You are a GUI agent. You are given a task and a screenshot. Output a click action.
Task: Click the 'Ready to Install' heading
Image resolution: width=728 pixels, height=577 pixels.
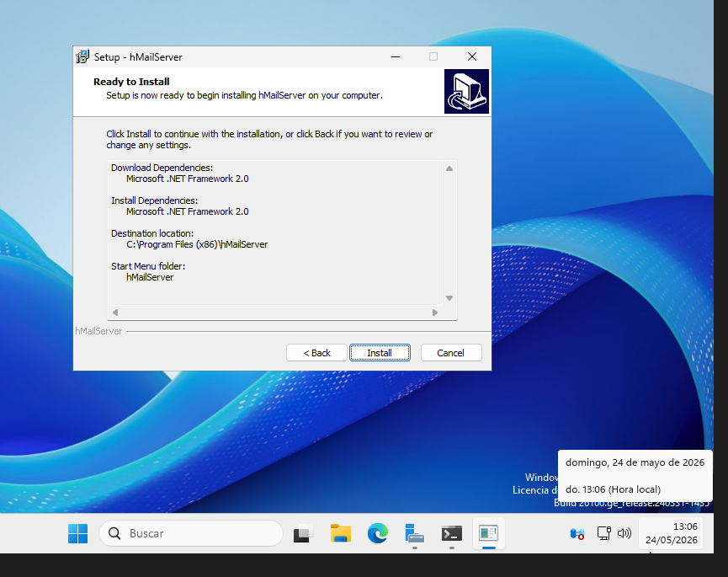131,82
